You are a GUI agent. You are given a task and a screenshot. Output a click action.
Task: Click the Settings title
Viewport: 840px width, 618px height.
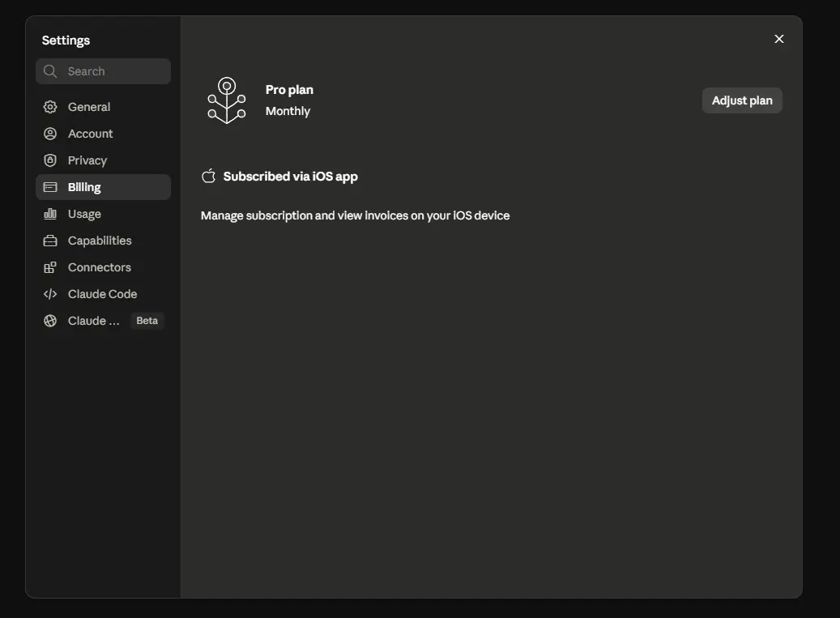coord(66,40)
